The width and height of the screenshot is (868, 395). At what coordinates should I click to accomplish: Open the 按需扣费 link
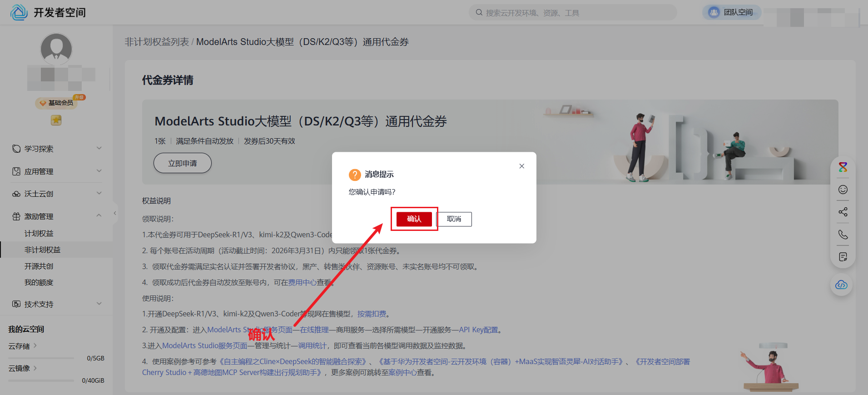point(372,314)
